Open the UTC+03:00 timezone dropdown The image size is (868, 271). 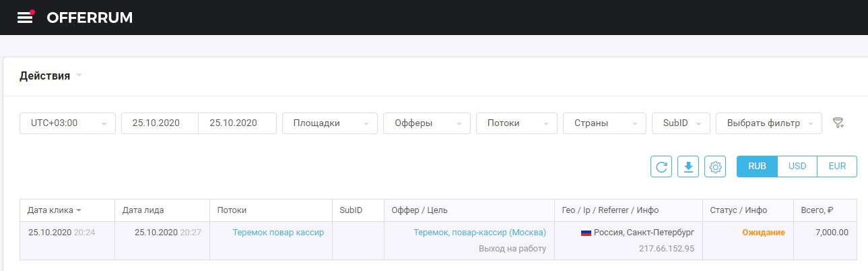click(68, 123)
